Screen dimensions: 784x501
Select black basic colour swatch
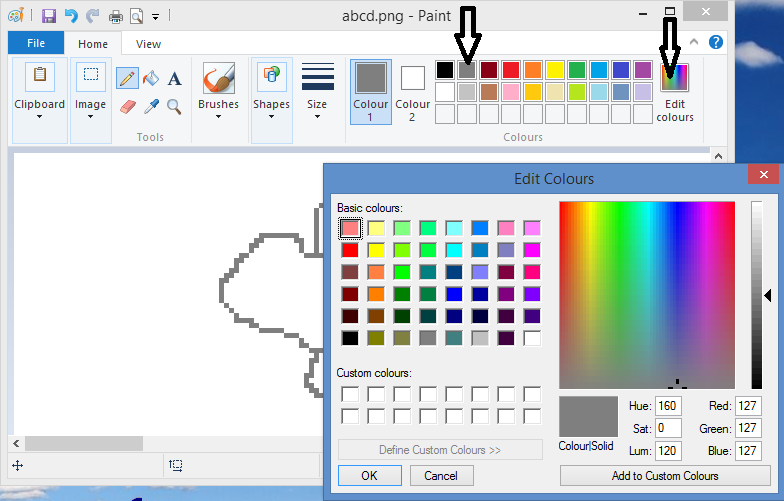(x=350, y=338)
